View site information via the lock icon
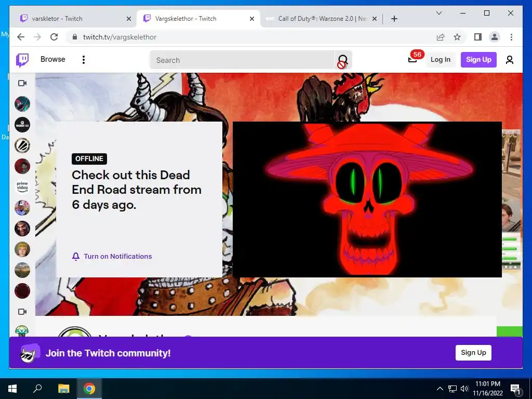532x399 pixels. point(74,37)
